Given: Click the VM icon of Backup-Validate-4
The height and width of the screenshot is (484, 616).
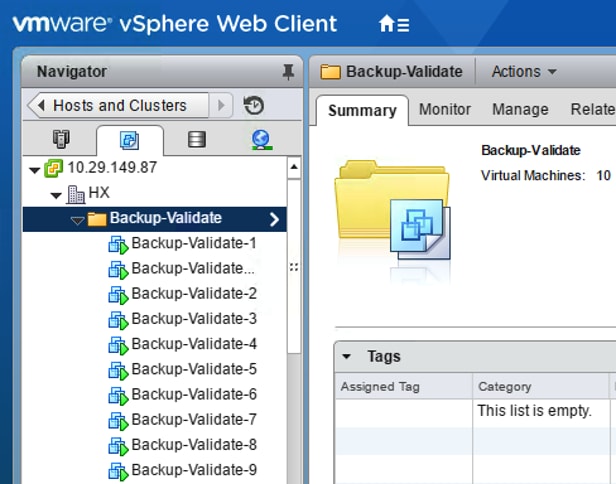Looking at the screenshot, I should [118, 345].
